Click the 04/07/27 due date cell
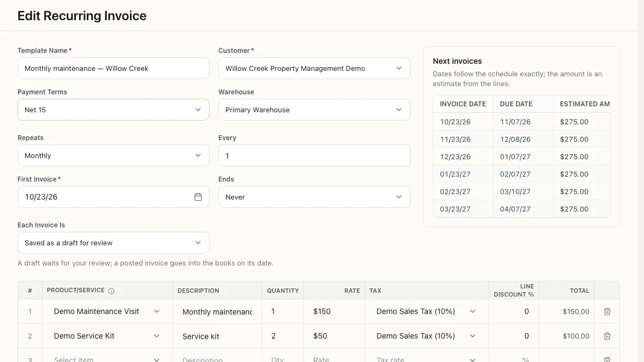This screenshot has width=644, height=362. (x=523, y=209)
